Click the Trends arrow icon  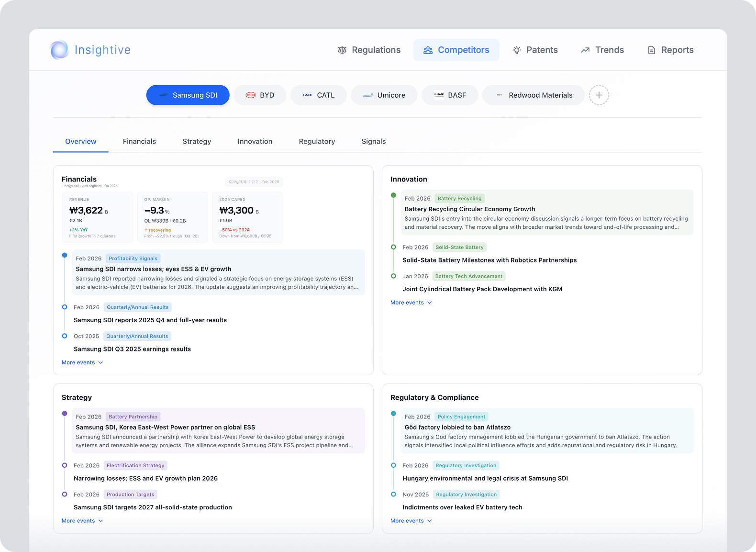pyautogui.click(x=585, y=50)
